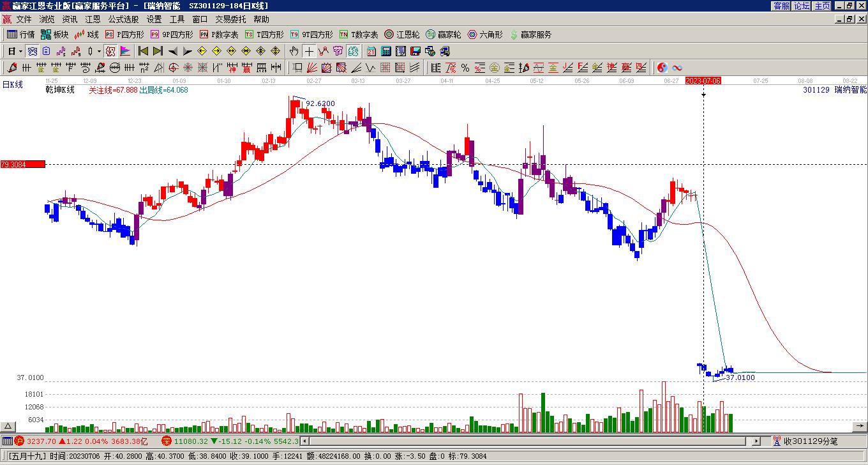The width and height of the screenshot is (868, 465).
Task: Click the scrollbar right arrow
Action: click(756, 441)
